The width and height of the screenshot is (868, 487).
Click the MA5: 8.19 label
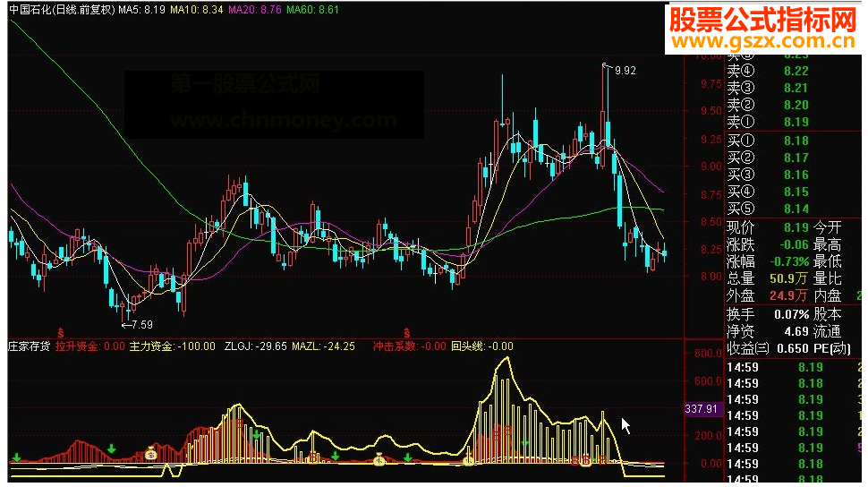point(141,10)
